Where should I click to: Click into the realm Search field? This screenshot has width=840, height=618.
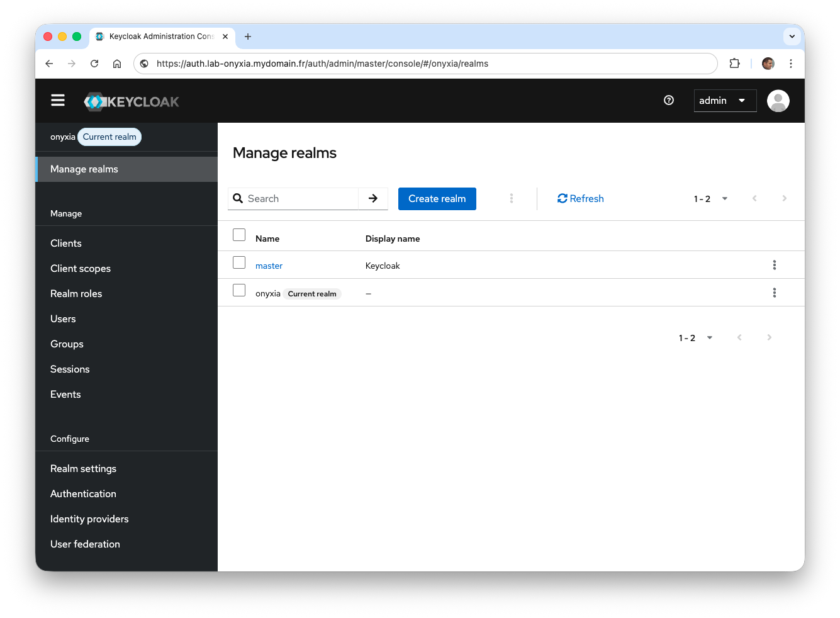(x=300, y=199)
